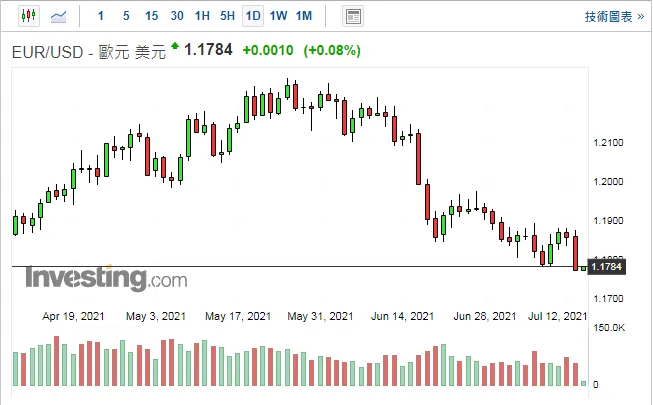Image resolution: width=653 pixels, height=405 pixels.
Task: Click the green up arrow beside price
Action: click(x=175, y=45)
